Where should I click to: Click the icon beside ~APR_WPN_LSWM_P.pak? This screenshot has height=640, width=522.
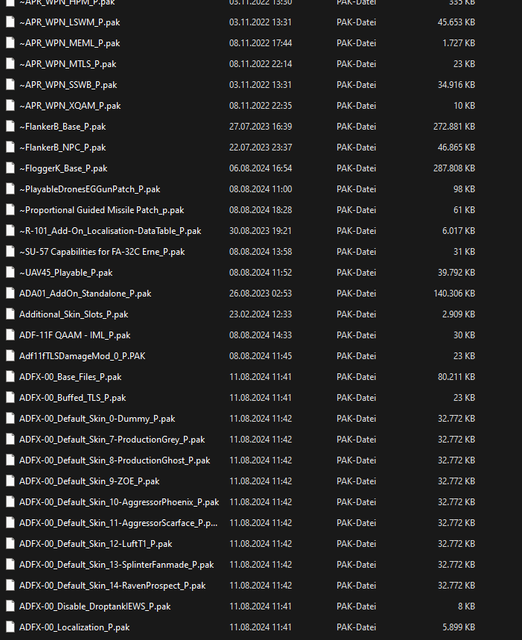coord(10,22)
